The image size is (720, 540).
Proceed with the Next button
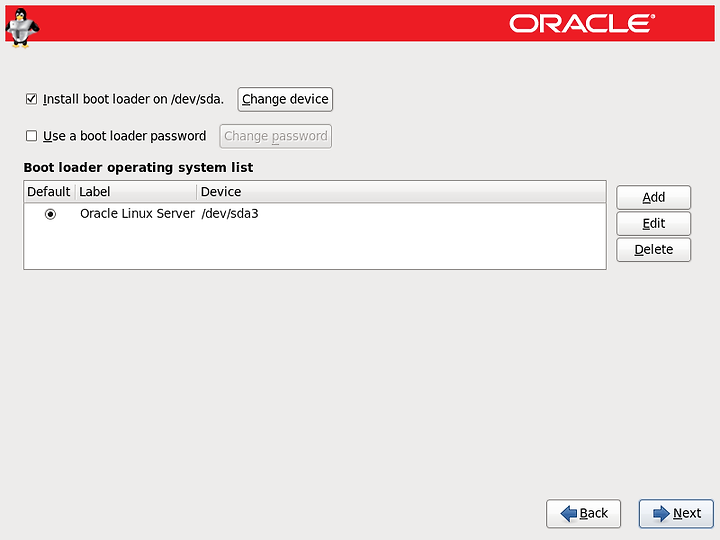coord(676,513)
